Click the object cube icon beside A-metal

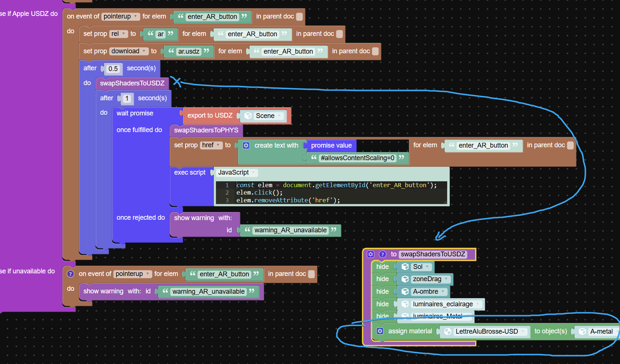(583, 331)
